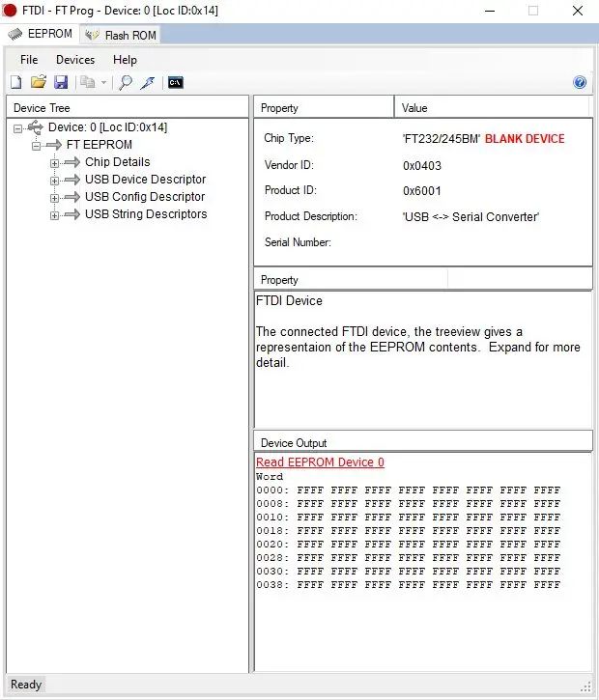Select FT EEPROM in the device tree

(x=100, y=145)
